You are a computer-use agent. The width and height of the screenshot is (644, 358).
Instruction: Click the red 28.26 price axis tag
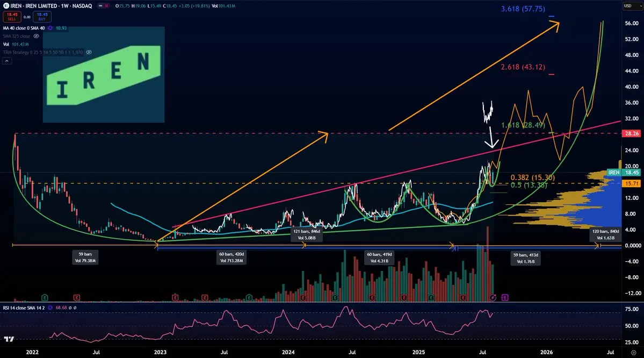point(631,134)
